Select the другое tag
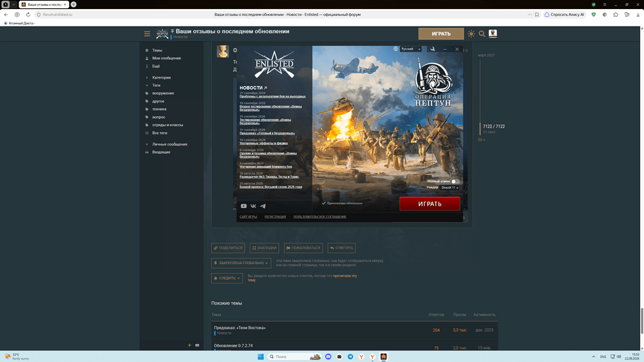The image size is (644, 362). tap(158, 101)
